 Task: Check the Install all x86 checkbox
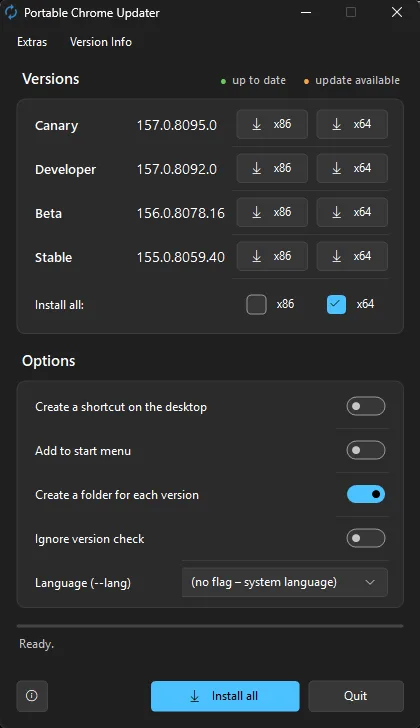click(x=256, y=305)
